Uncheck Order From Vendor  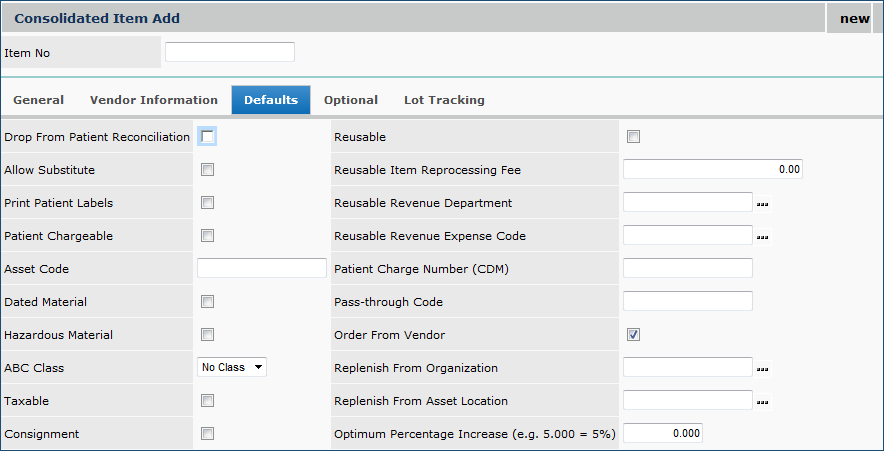(x=633, y=334)
